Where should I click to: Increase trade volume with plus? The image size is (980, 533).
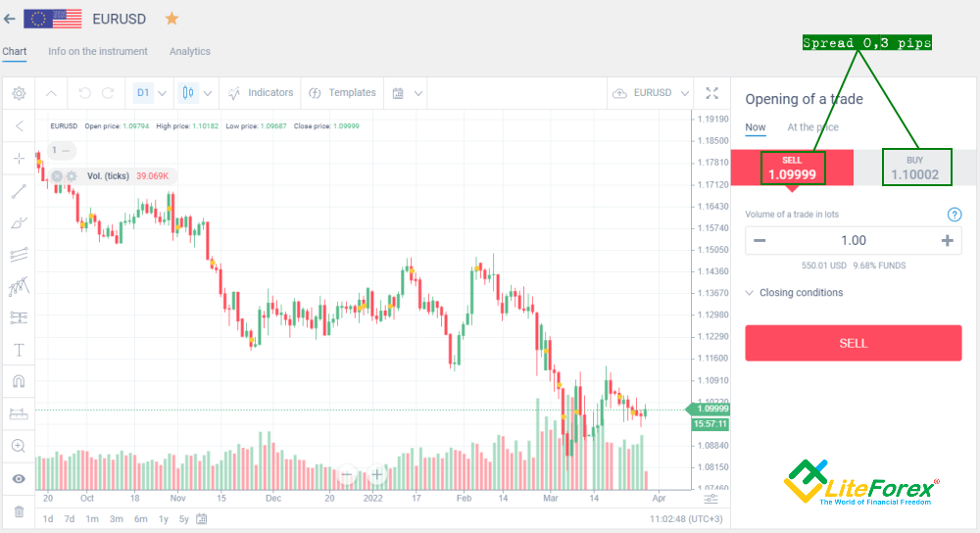(948, 241)
